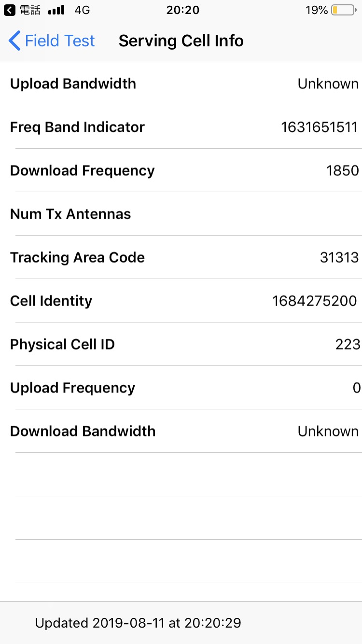Tap the return-to-phone-app icon in status bar
The image size is (362, 644).
coord(10,10)
